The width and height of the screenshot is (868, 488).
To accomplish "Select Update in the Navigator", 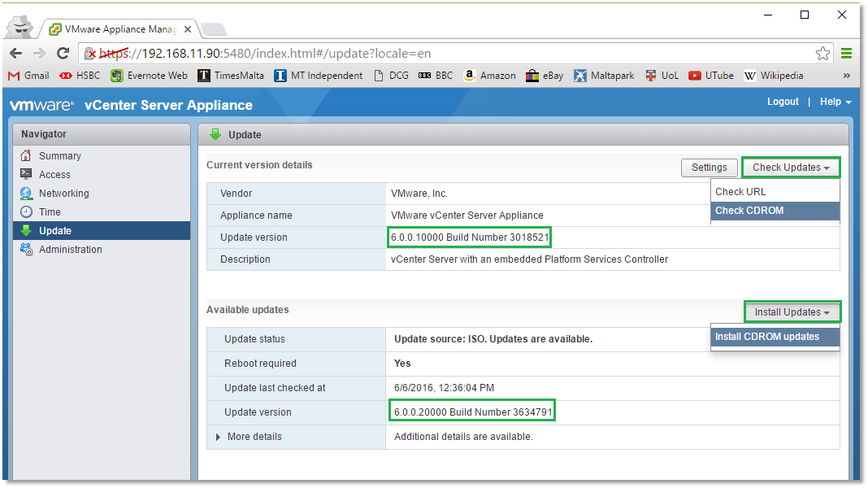I will pyautogui.click(x=102, y=230).
